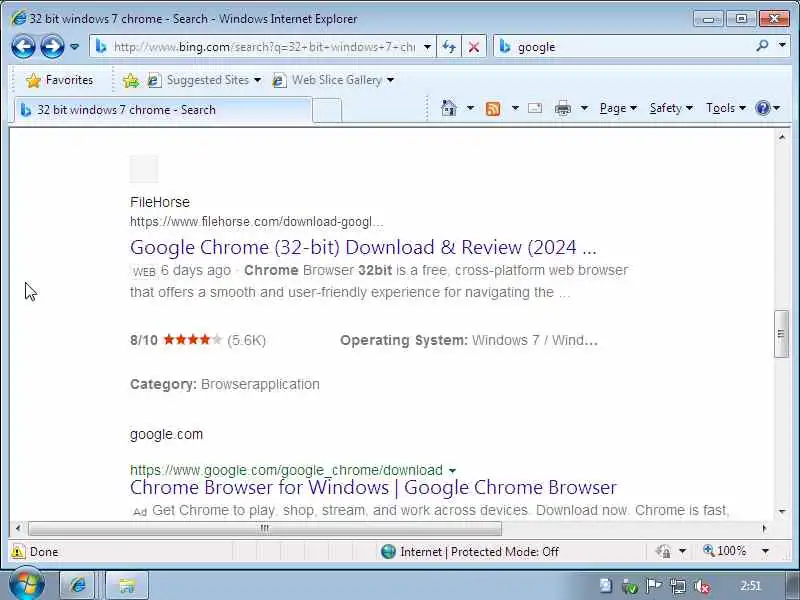Open the Safety menu
The image size is (800, 600).
(x=671, y=108)
